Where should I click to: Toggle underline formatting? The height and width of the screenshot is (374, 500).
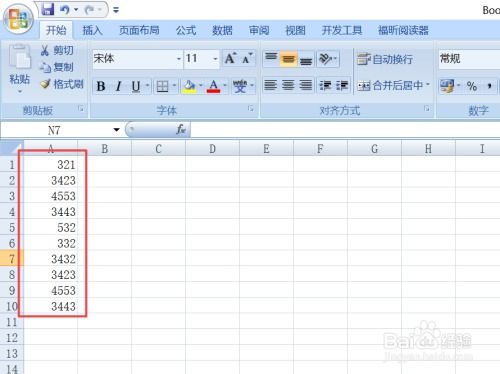135,86
